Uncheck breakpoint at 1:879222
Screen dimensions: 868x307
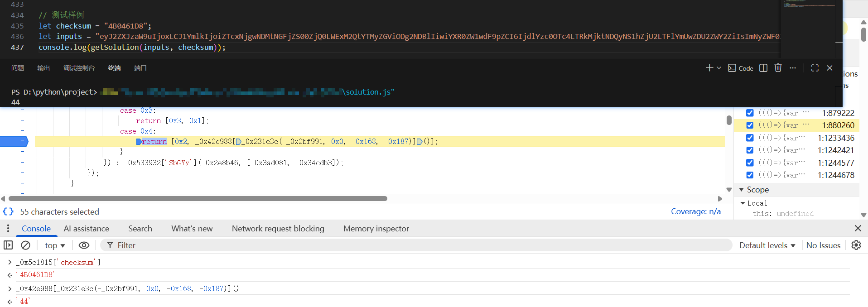click(750, 113)
